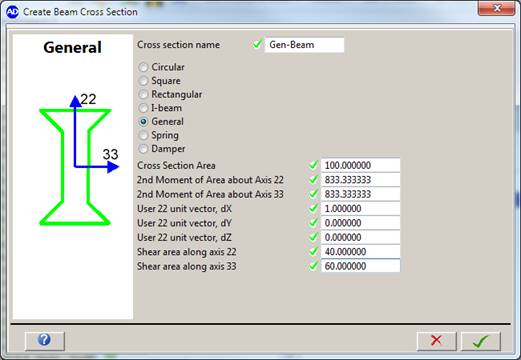The image size is (521, 360).
Task: Choose the Rectangular radio button
Action: coord(143,94)
